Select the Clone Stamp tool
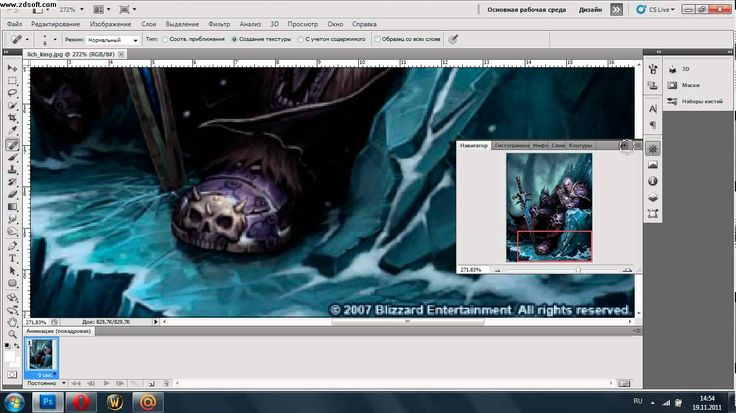The height and width of the screenshot is (413, 736). pos(12,169)
